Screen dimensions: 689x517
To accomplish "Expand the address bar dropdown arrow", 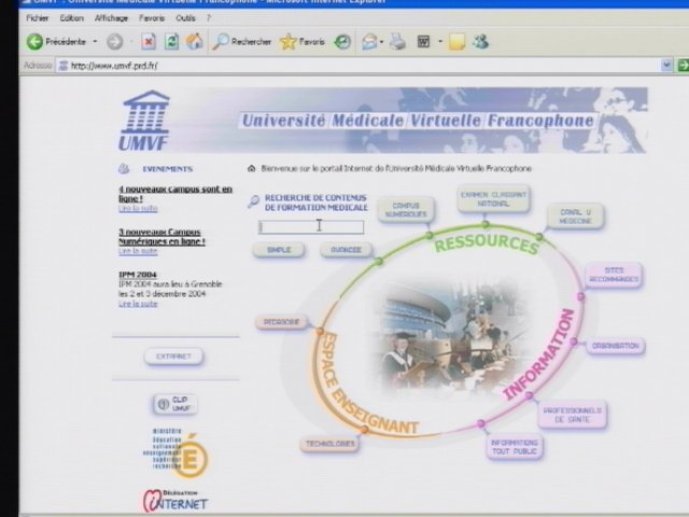I will [x=667, y=65].
